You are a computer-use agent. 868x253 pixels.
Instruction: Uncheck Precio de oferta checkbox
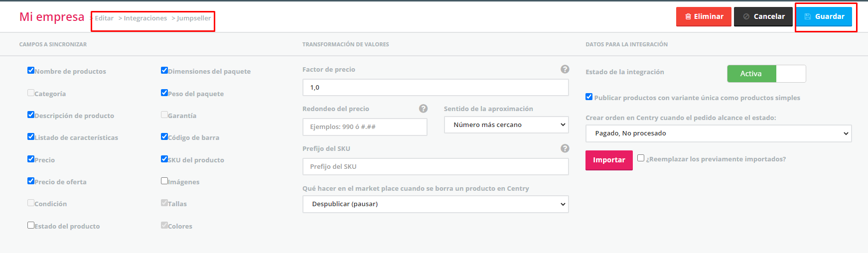point(31,181)
